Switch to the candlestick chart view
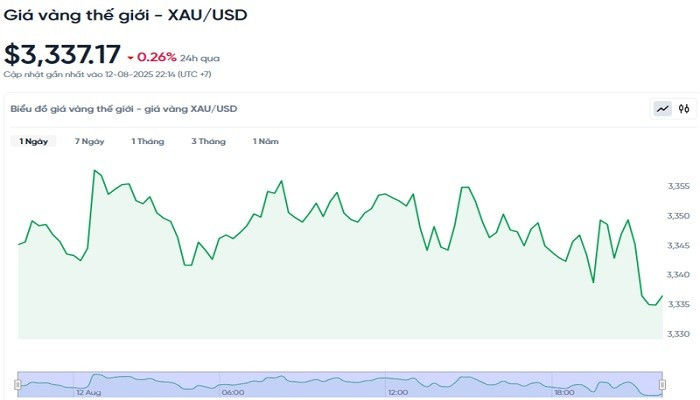The image size is (700, 400). [684, 109]
